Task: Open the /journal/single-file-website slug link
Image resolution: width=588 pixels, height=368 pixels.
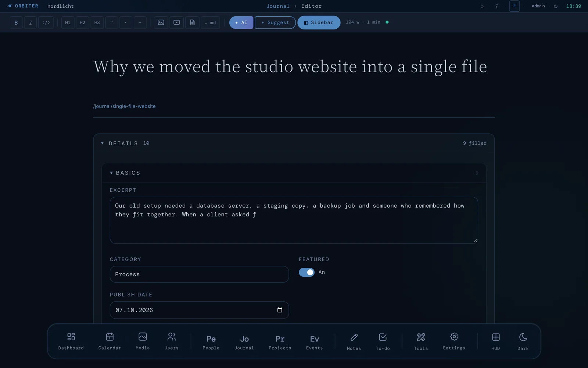Action: (125, 106)
